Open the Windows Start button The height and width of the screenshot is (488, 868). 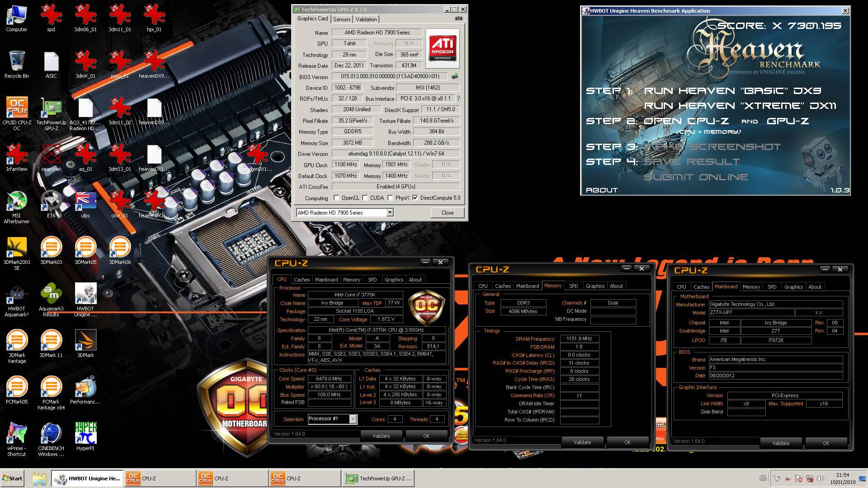click(x=13, y=479)
